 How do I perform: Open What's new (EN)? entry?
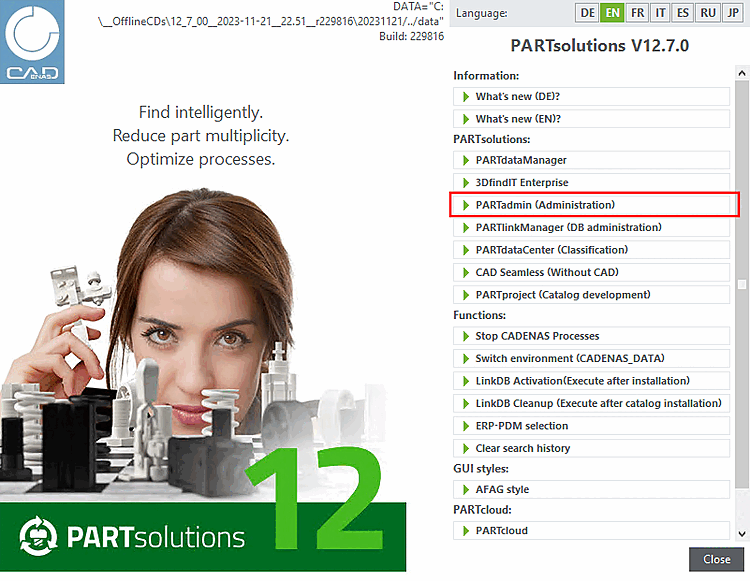tap(591, 120)
